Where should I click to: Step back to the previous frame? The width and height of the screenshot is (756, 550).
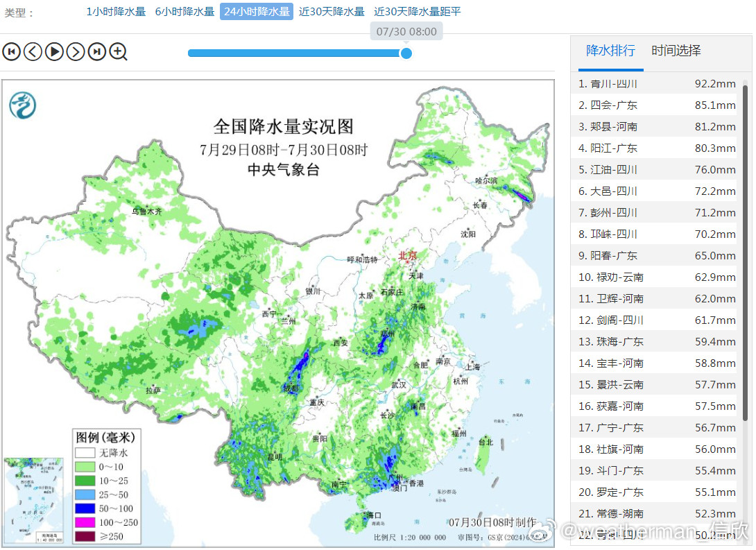[33, 51]
